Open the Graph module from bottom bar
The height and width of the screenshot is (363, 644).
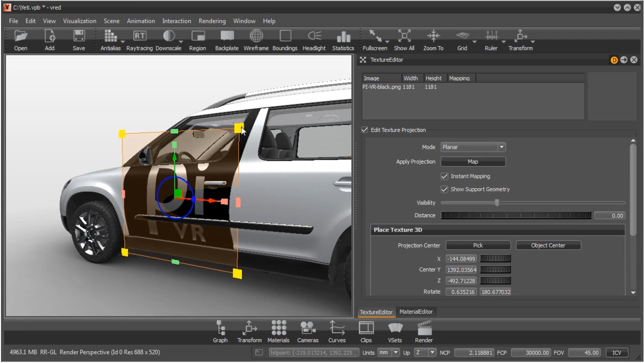point(220,328)
